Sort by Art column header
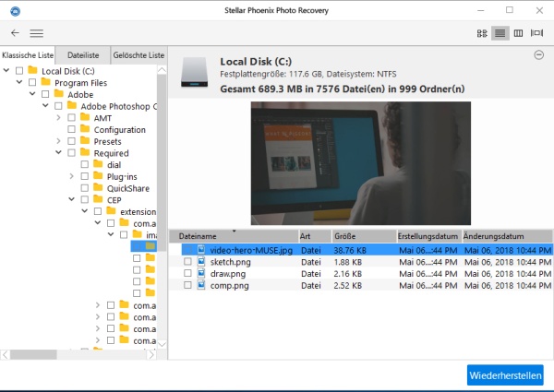 tap(315, 236)
